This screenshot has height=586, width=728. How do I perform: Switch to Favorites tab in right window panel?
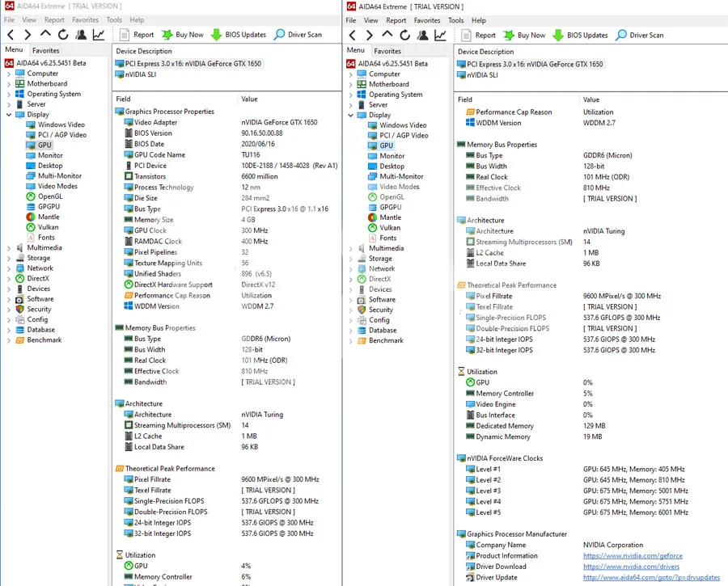point(387,51)
